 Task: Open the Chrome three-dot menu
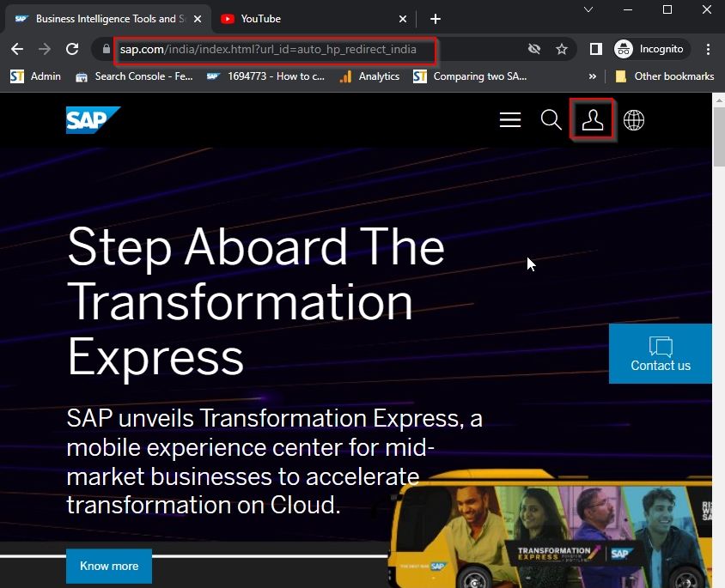click(x=708, y=49)
